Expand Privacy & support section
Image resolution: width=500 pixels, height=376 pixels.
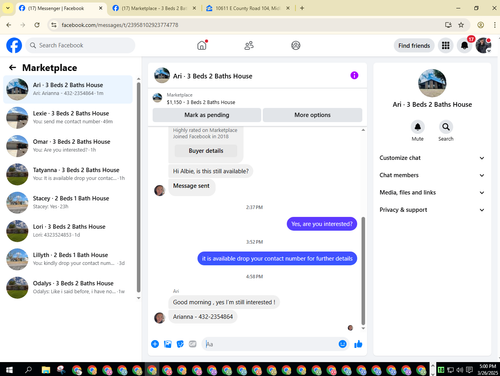(432, 210)
